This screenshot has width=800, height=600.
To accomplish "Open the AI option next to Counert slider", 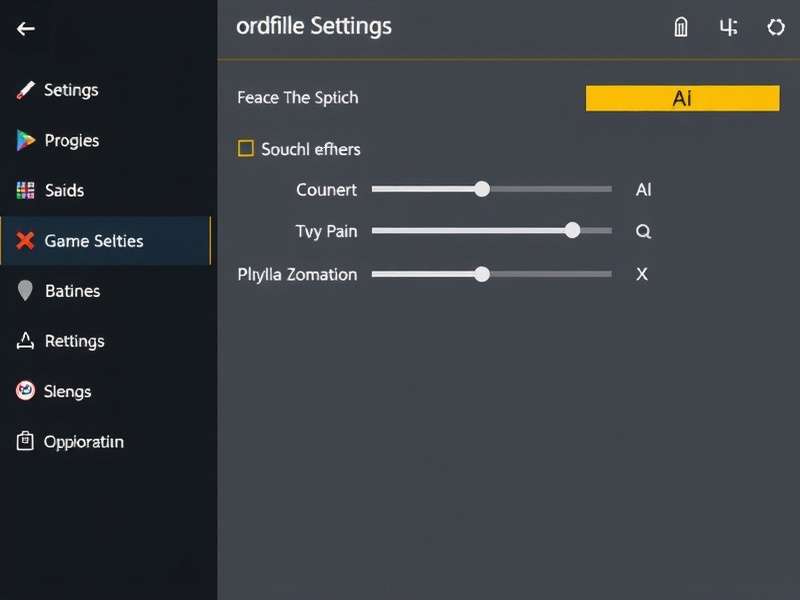I will click(644, 188).
